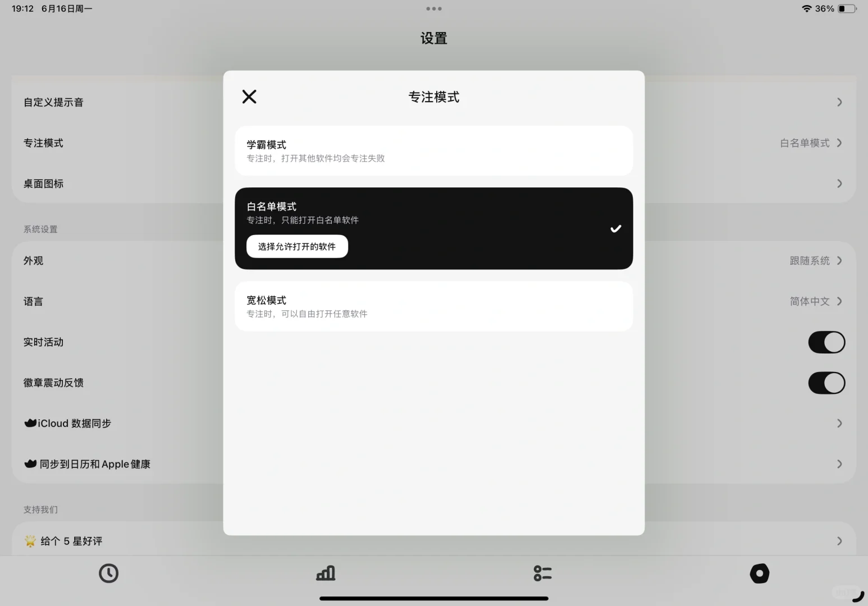Open the statistics bar chart tab
Screen dimensions: 868x606
click(x=326, y=573)
